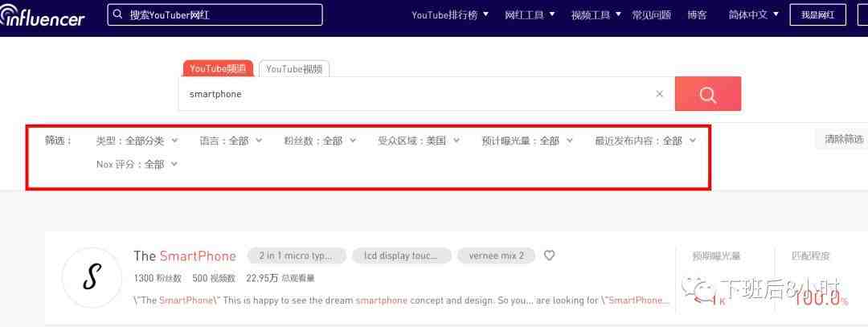Image resolution: width=868 pixels, height=327 pixels.
Task: Click the '500 视频数' text
Action: pos(214,278)
